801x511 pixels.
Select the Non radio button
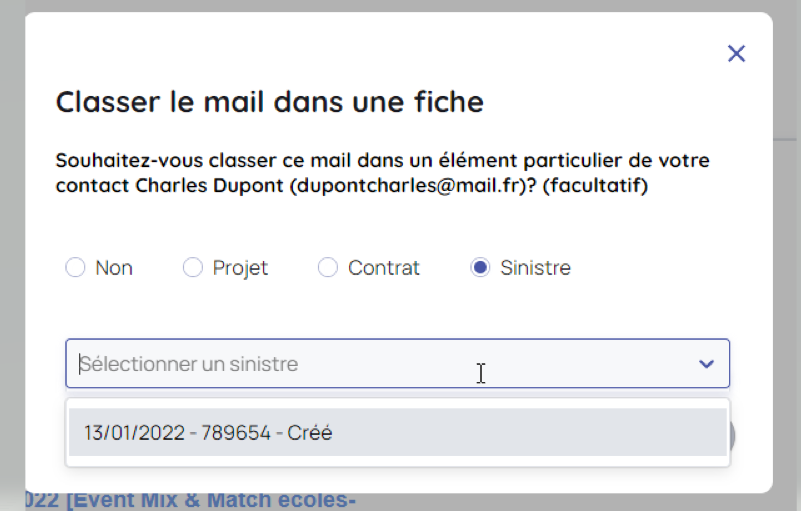coord(75,268)
